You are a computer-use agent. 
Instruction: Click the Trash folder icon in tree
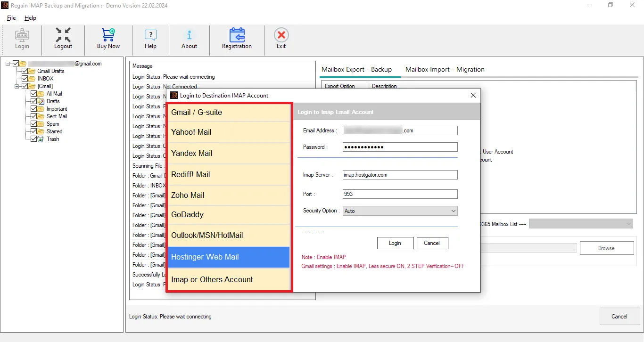(x=41, y=139)
